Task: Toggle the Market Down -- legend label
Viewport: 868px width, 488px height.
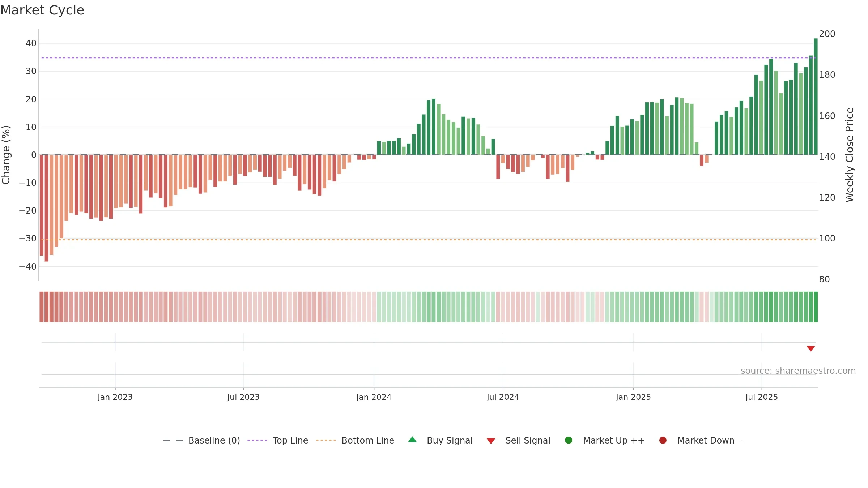Action: pos(710,440)
